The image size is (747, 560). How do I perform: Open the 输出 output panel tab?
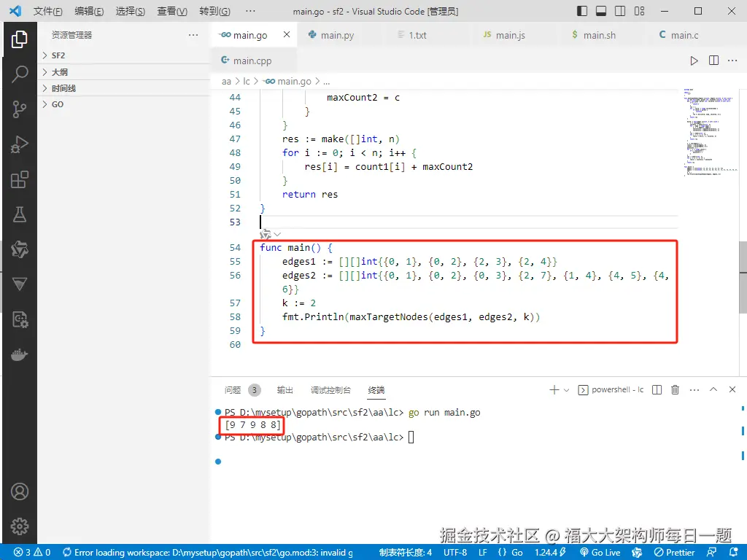pyautogui.click(x=285, y=390)
